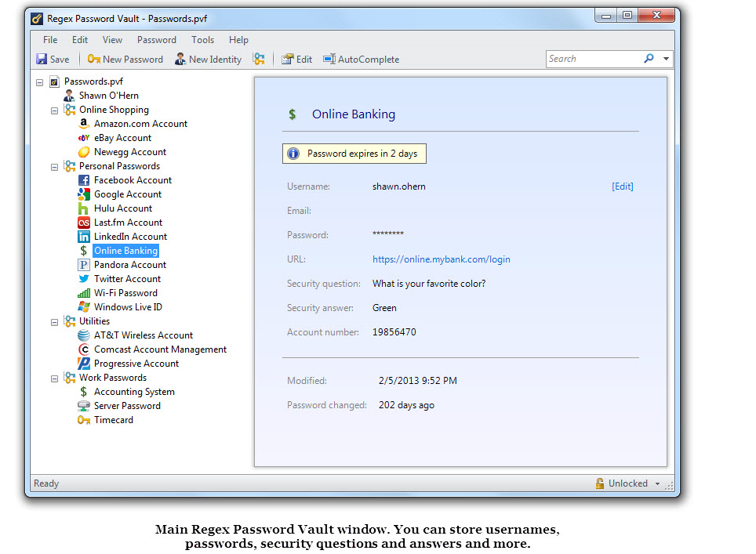Click the Server Password icon
Screen dimensions: 756x554
click(x=83, y=406)
